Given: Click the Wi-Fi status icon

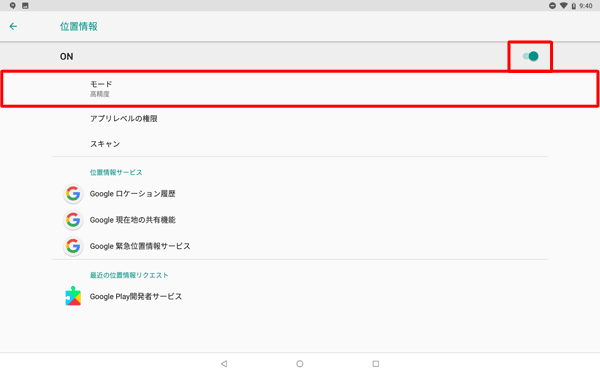Looking at the screenshot, I should tap(563, 5).
